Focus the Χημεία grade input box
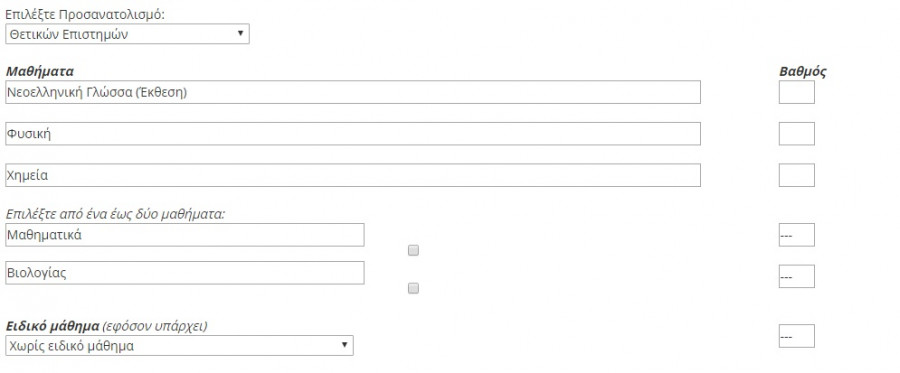The height and width of the screenshot is (373, 900). click(797, 175)
